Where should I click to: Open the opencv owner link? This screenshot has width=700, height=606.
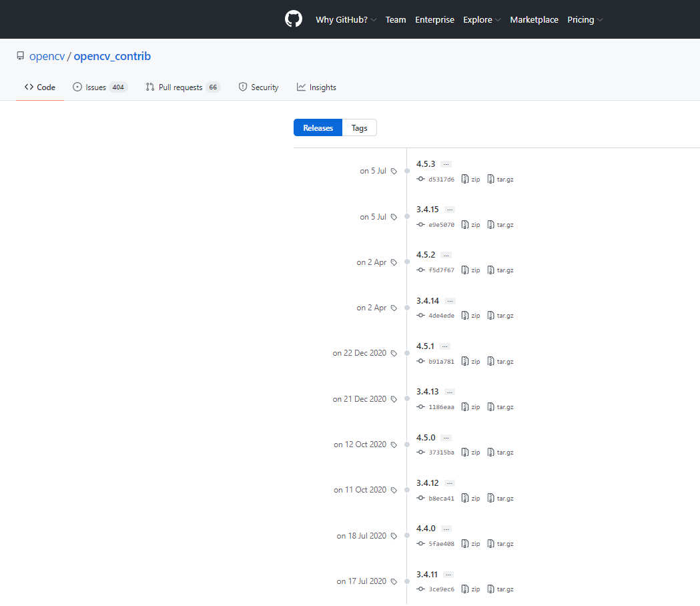47,56
